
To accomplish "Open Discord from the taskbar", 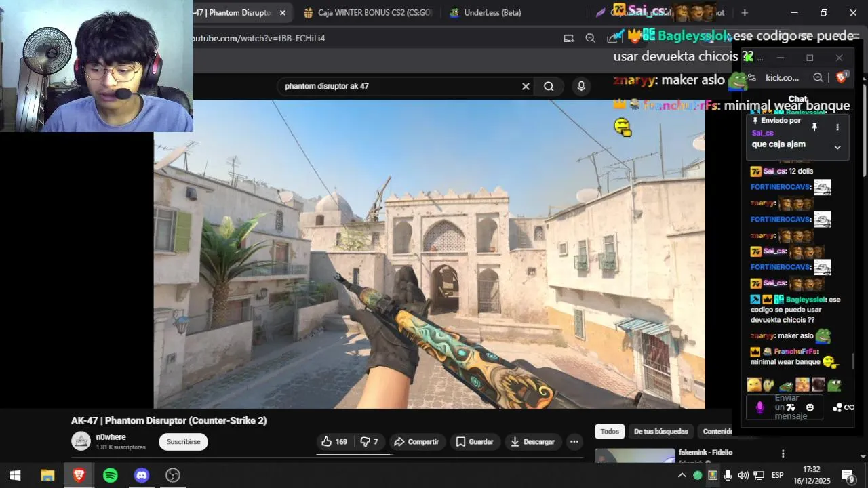I will tap(141, 475).
